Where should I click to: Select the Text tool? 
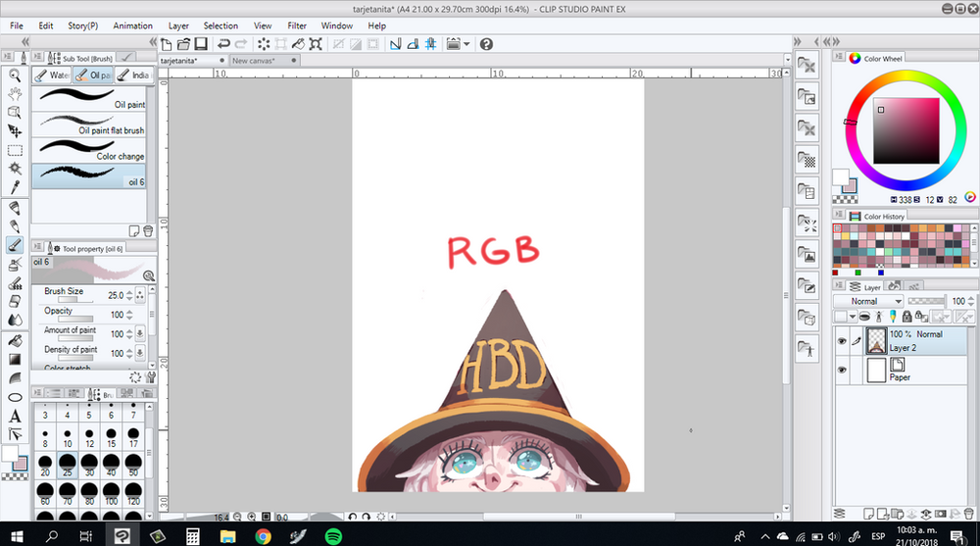click(x=15, y=417)
